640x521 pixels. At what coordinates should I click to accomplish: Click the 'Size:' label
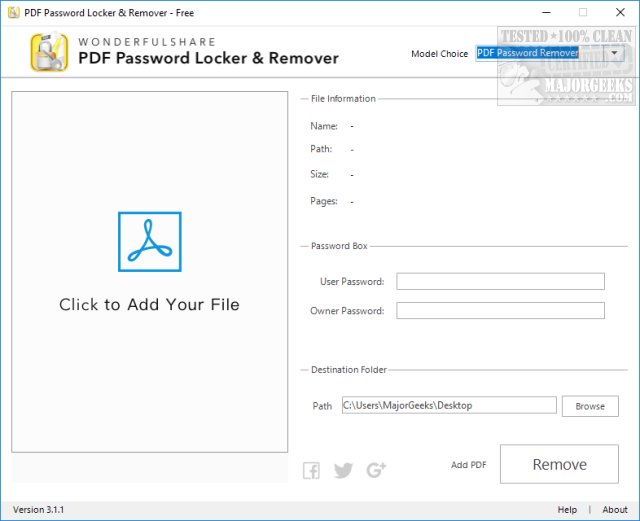pyautogui.click(x=319, y=174)
